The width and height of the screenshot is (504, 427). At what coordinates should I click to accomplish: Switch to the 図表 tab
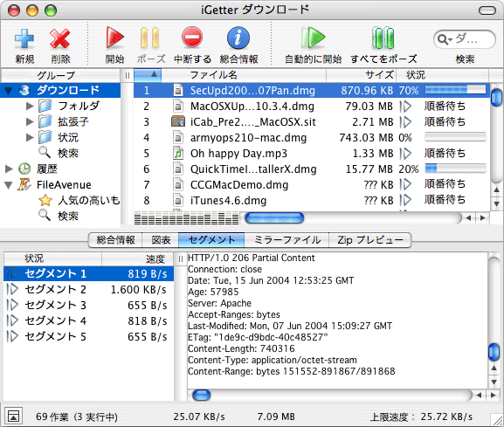point(161,240)
